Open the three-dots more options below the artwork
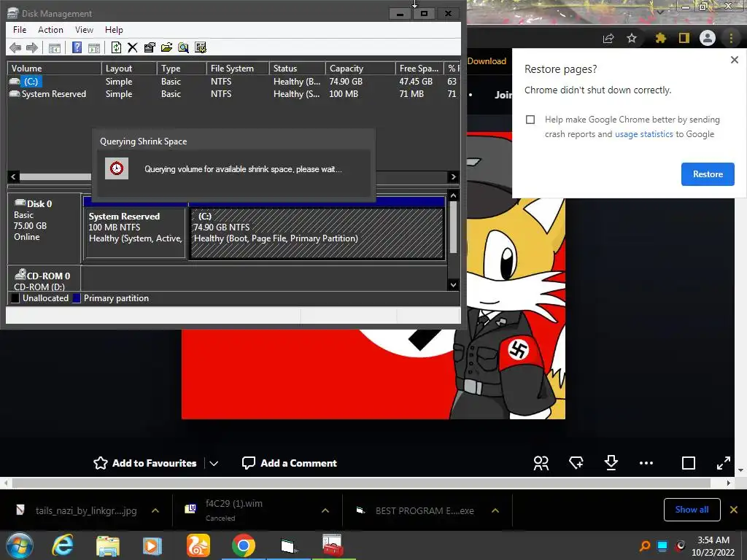The image size is (747, 560). [x=646, y=463]
